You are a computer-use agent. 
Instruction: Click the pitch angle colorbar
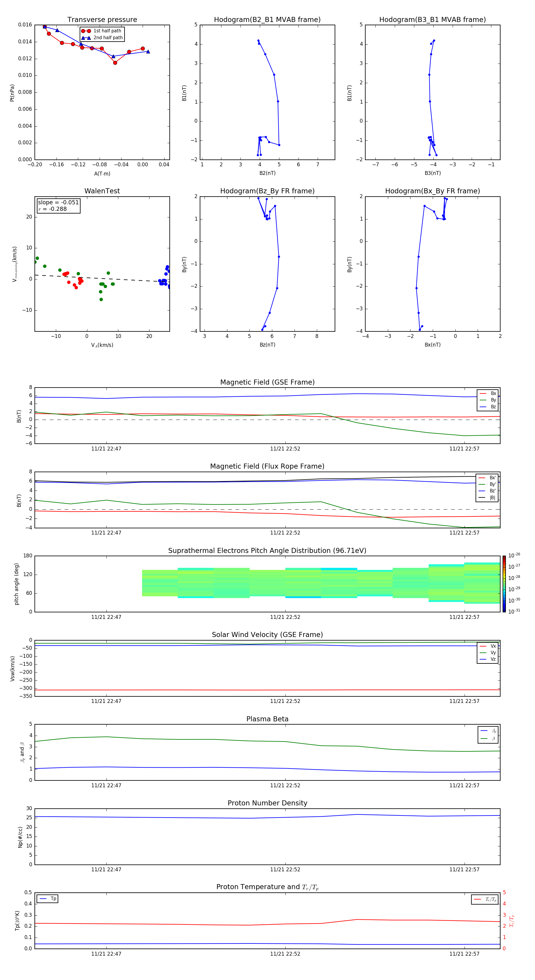(504, 584)
